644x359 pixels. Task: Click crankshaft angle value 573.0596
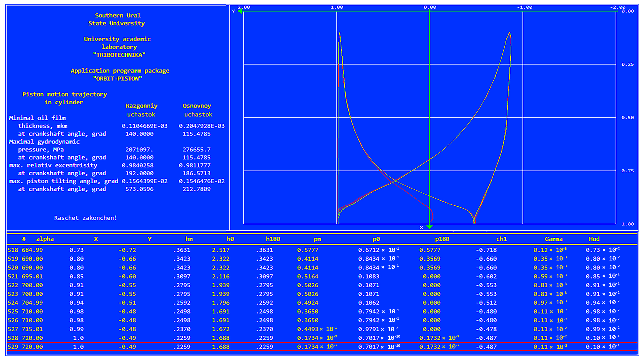point(139,189)
